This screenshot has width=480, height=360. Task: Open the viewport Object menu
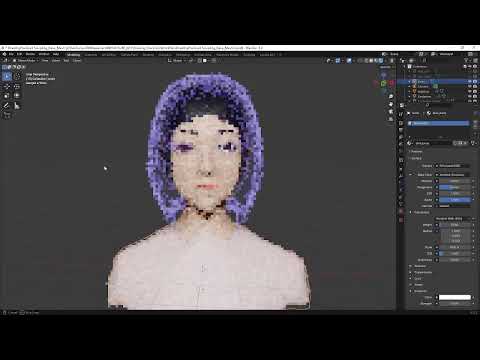77,60
